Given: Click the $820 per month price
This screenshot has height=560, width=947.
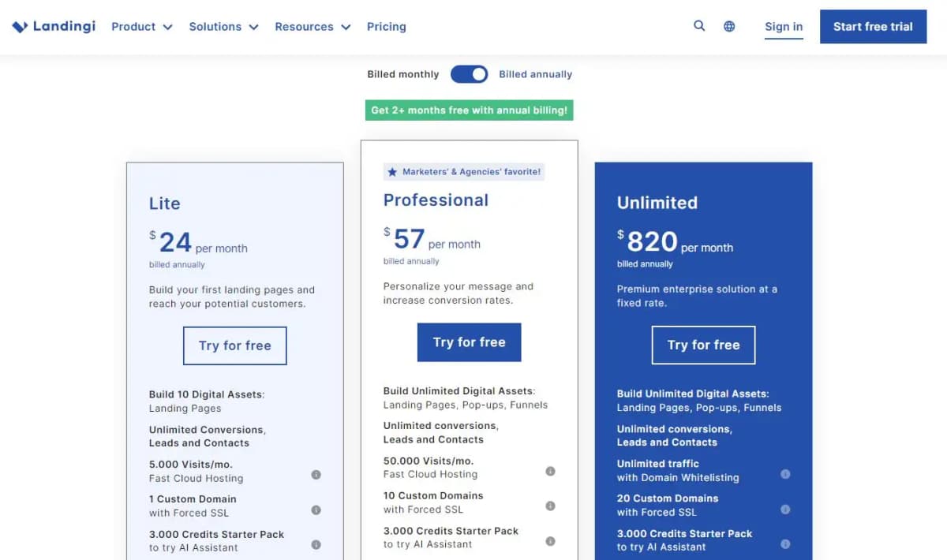Looking at the screenshot, I should 675,241.
